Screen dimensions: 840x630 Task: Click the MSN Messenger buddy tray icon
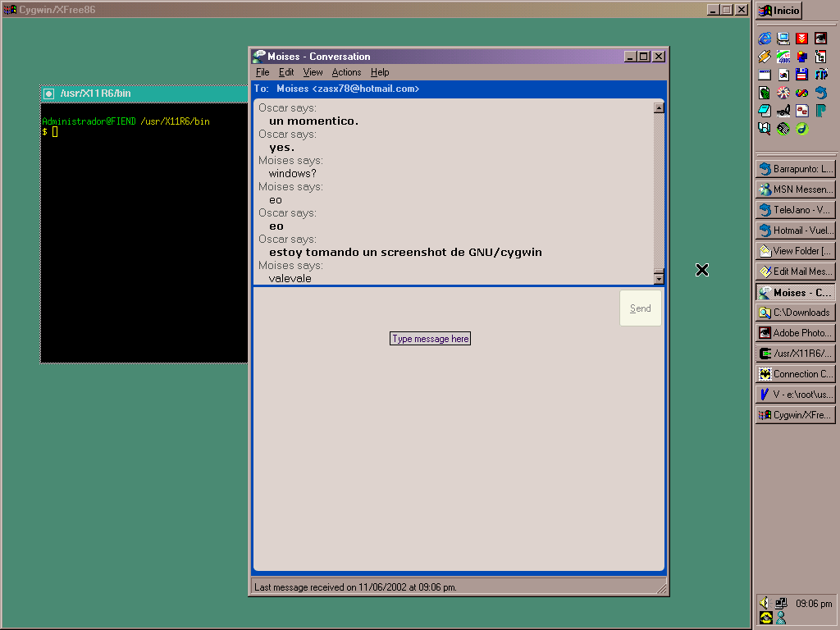781,619
